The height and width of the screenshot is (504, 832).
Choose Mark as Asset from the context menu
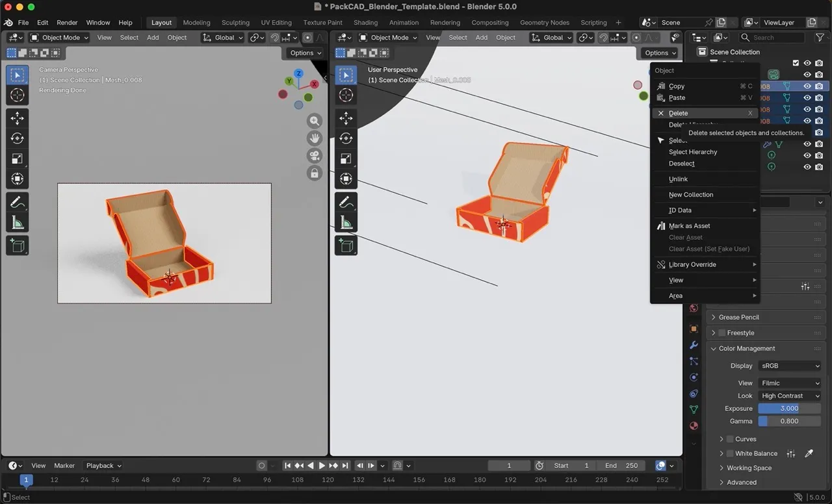pyautogui.click(x=689, y=225)
